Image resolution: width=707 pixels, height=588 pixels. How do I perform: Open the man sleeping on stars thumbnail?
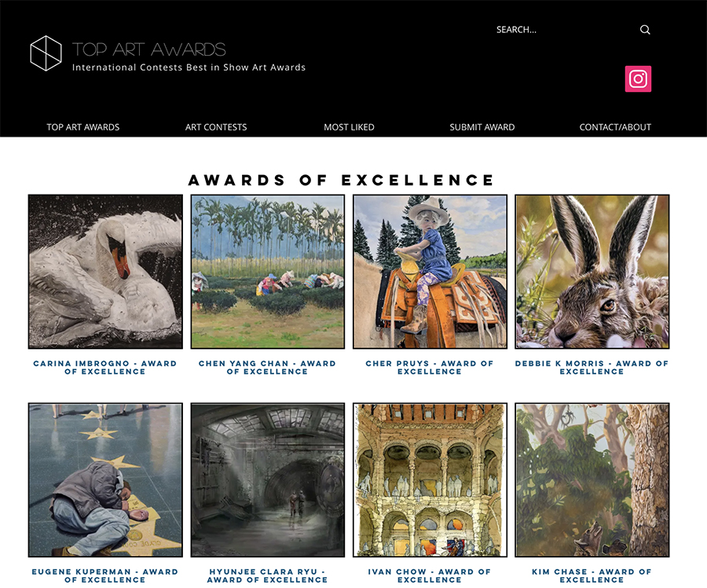point(105,480)
